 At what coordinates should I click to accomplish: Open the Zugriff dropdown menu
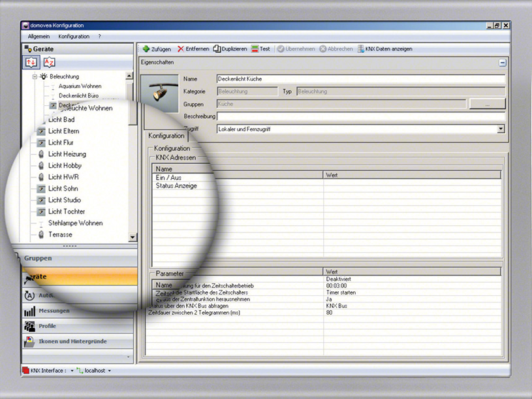500,129
